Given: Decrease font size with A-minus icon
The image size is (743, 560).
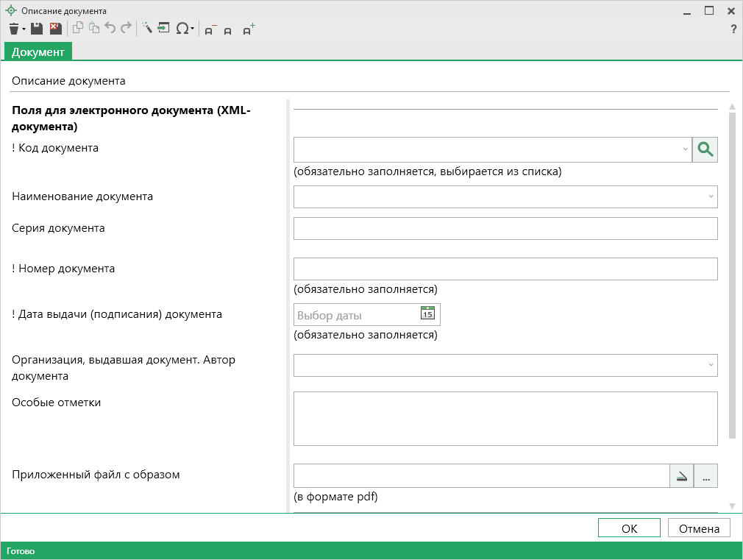Looking at the screenshot, I should [x=210, y=30].
